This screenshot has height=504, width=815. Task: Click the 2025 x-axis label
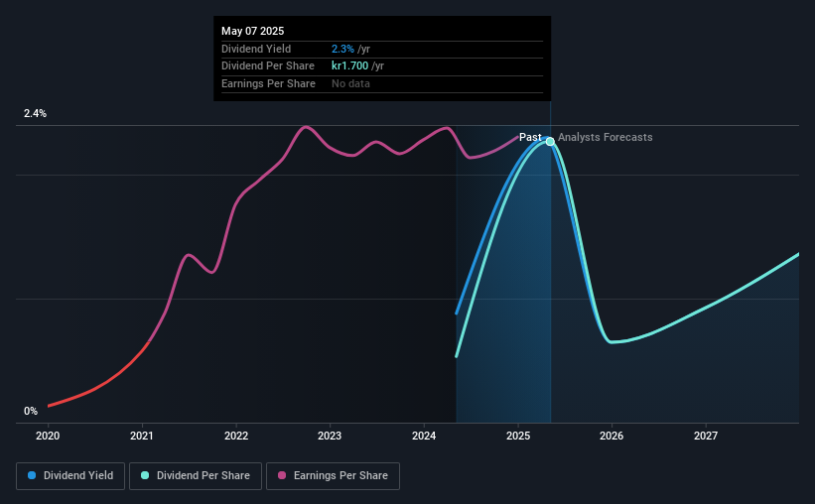point(518,436)
